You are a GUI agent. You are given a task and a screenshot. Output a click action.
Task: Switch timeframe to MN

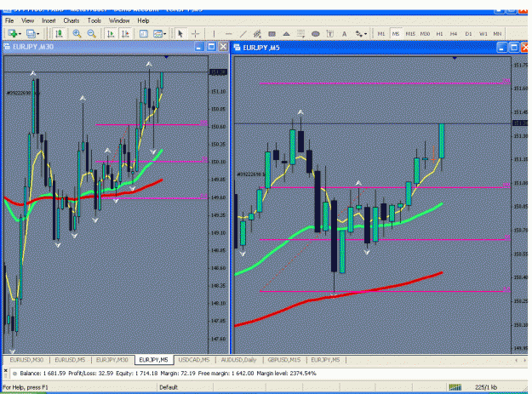[x=497, y=33]
